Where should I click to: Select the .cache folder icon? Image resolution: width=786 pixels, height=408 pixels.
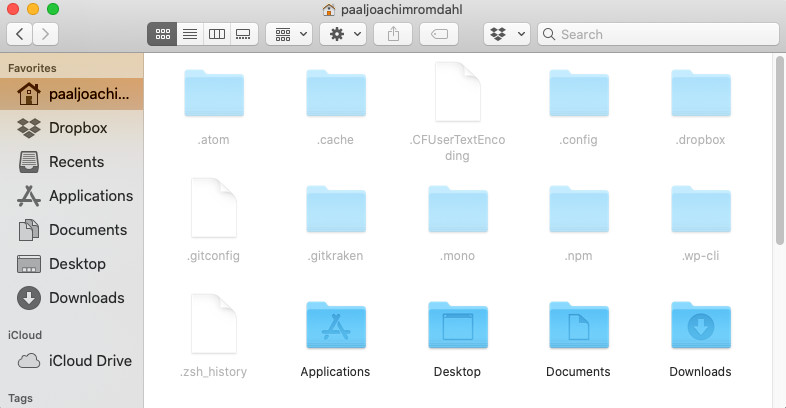(336, 93)
